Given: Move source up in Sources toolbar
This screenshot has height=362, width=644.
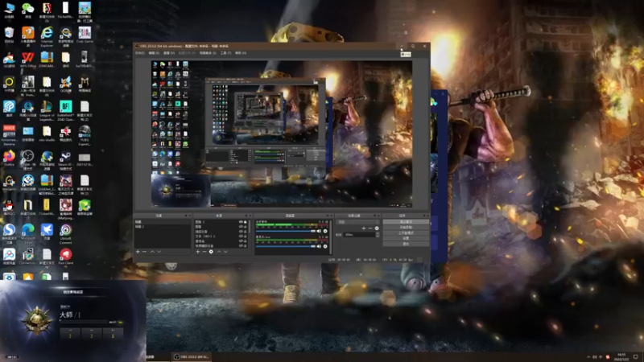Looking at the screenshot, I should point(219,252).
